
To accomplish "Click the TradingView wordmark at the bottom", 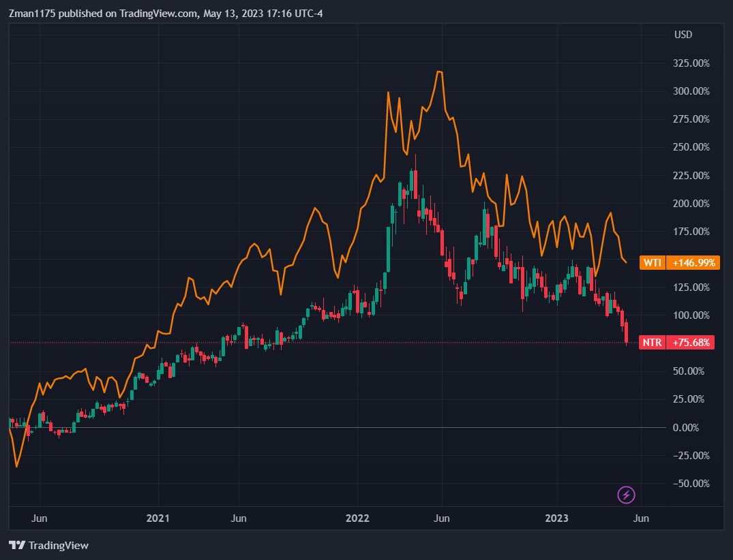I will click(60, 545).
